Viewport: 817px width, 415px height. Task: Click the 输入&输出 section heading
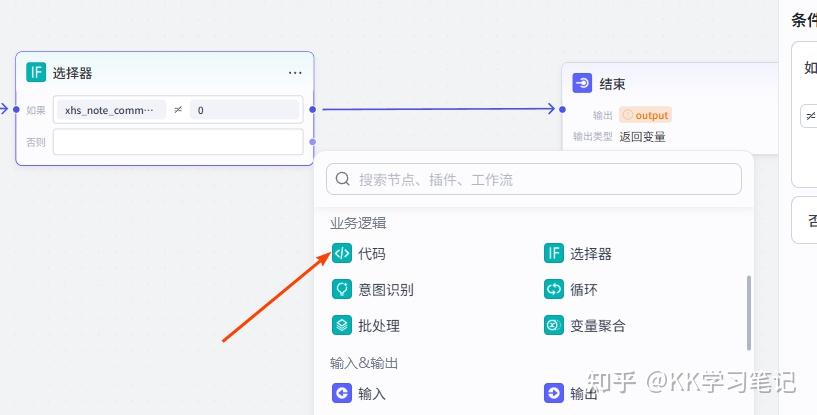pos(364,363)
